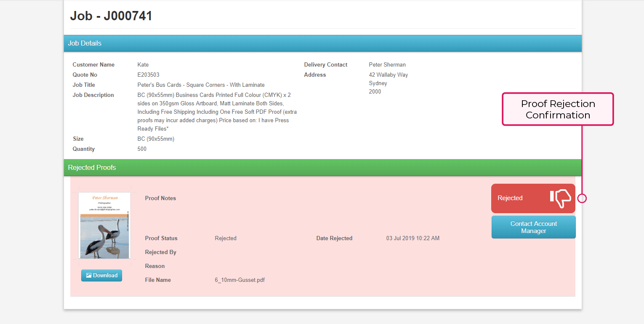Click the thumbs-down icon on Rejected badge

(560, 198)
